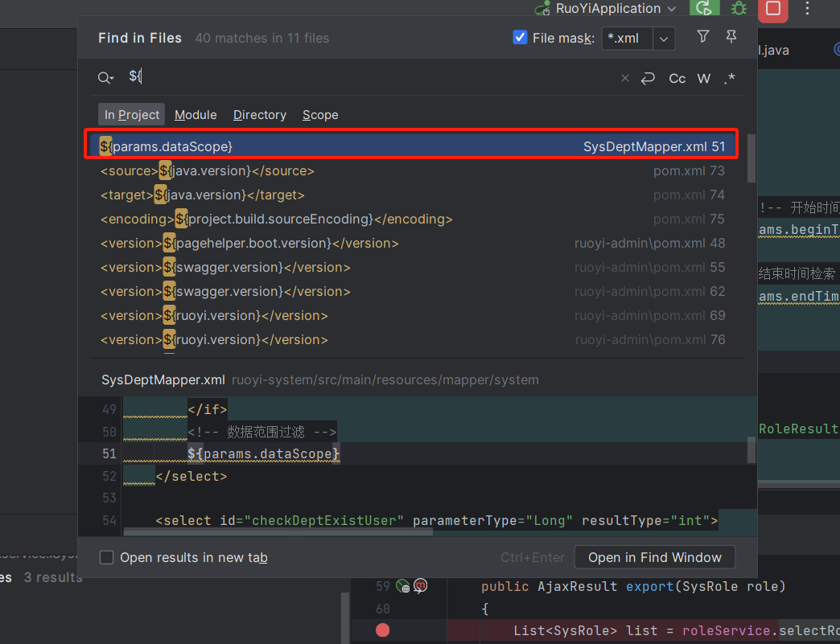
Task: Click roleService in the editor code
Action: (x=726, y=630)
